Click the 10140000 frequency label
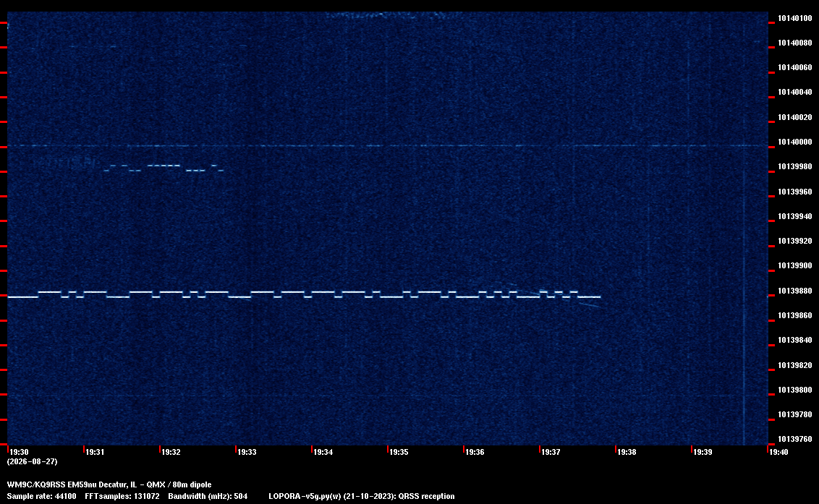The width and height of the screenshot is (819, 504). click(794, 142)
